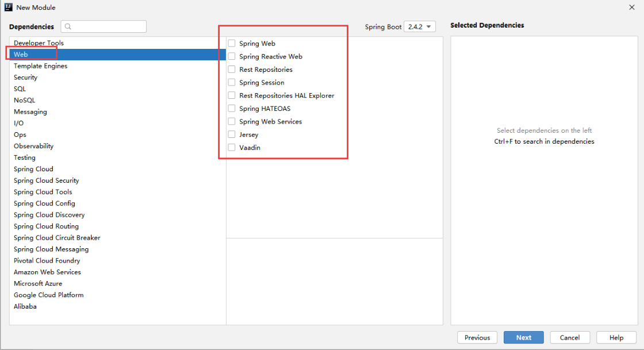Toggle the Spring Session checkbox
Viewport: 644px width, 350px height.
(x=232, y=83)
